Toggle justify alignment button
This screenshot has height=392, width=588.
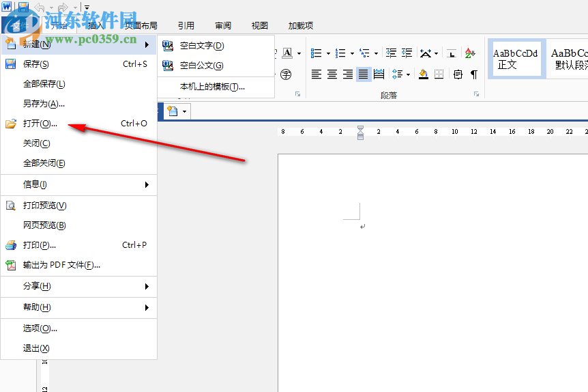click(364, 74)
